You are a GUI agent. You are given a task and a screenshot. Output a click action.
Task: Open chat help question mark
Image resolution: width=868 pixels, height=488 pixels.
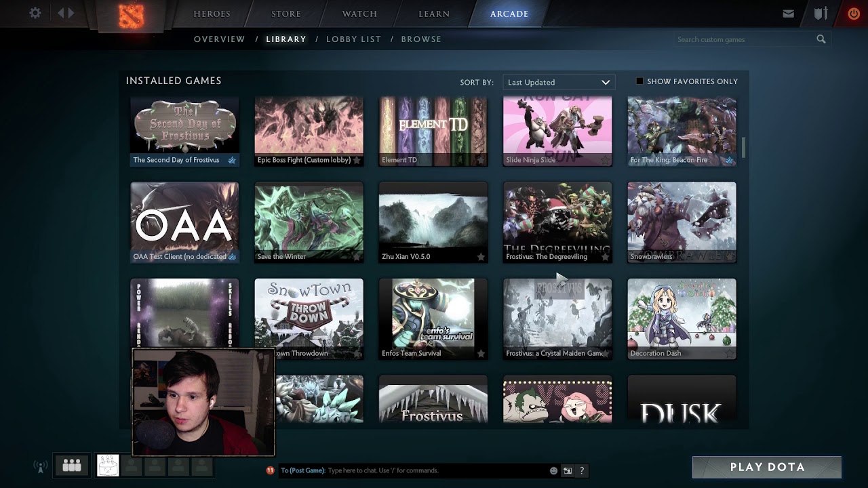coord(582,470)
